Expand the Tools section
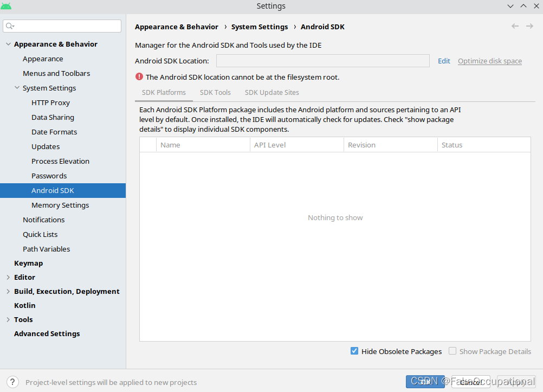 (x=8, y=319)
